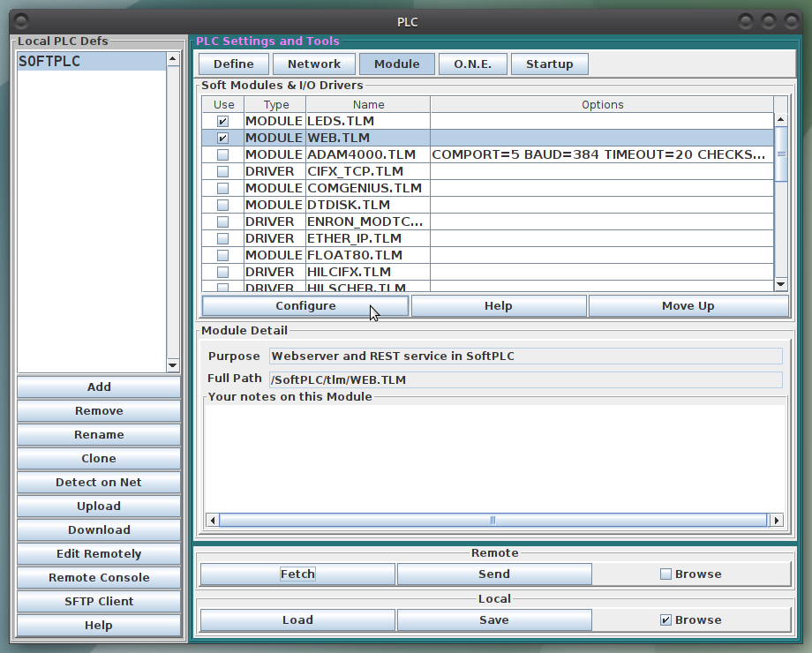Click the Remove button
The image size is (812, 653).
coord(99,410)
